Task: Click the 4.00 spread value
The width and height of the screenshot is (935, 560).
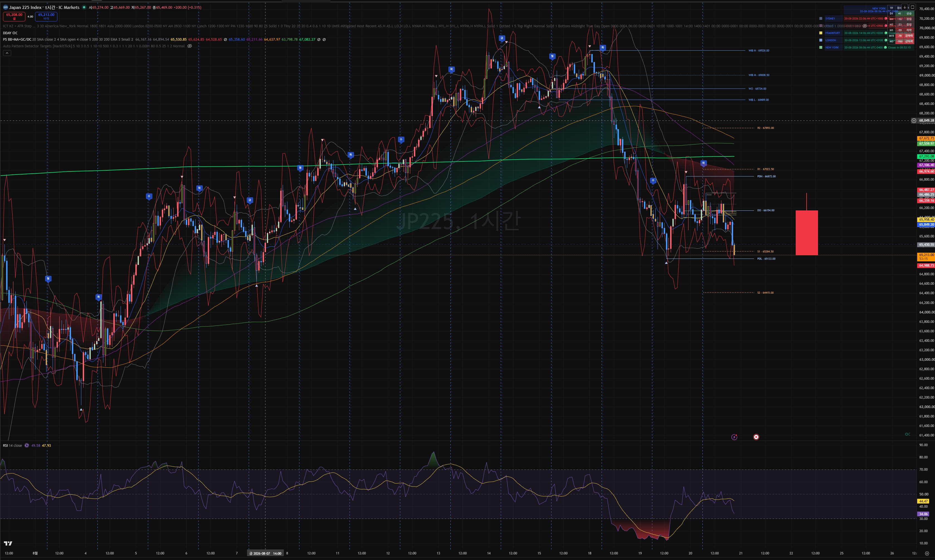Action: pos(30,17)
